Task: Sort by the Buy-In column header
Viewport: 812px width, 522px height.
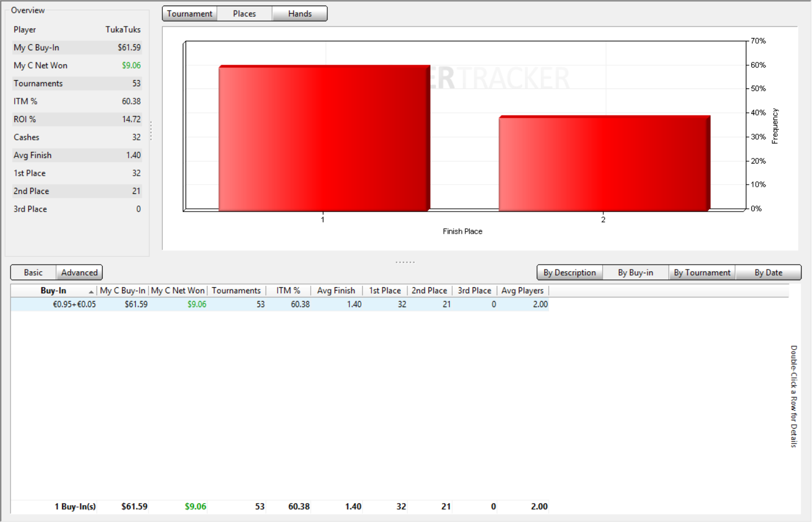Action: tap(54, 291)
